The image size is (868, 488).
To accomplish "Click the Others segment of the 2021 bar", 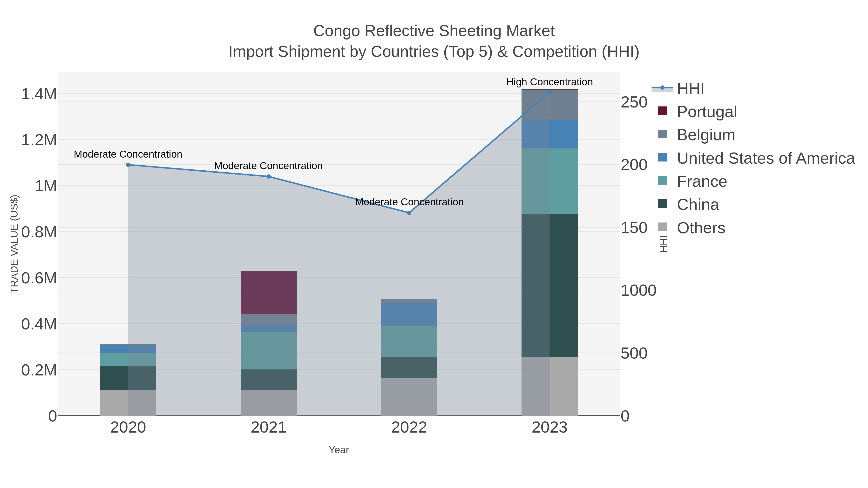I will click(269, 403).
